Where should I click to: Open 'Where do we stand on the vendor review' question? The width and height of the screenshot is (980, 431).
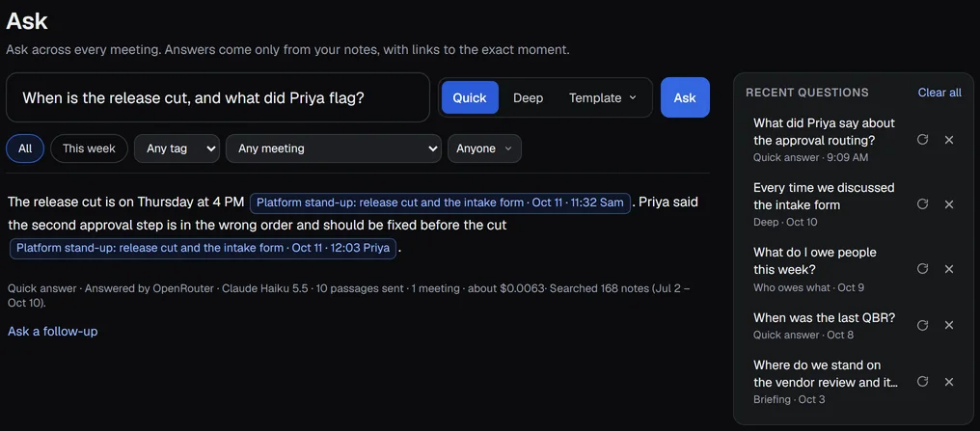point(824,382)
